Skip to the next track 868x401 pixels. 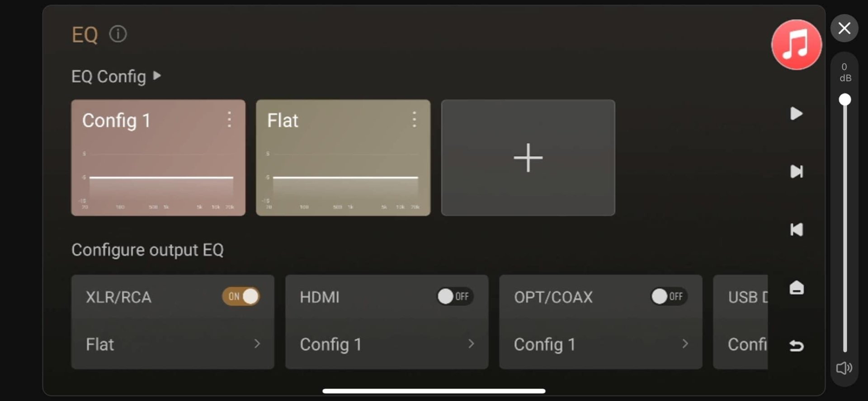click(797, 172)
